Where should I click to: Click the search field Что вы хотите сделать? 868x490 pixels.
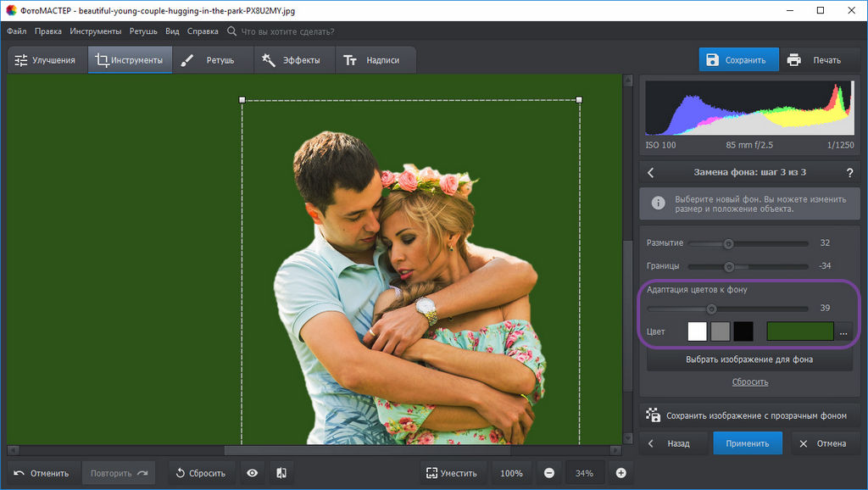[x=287, y=31]
